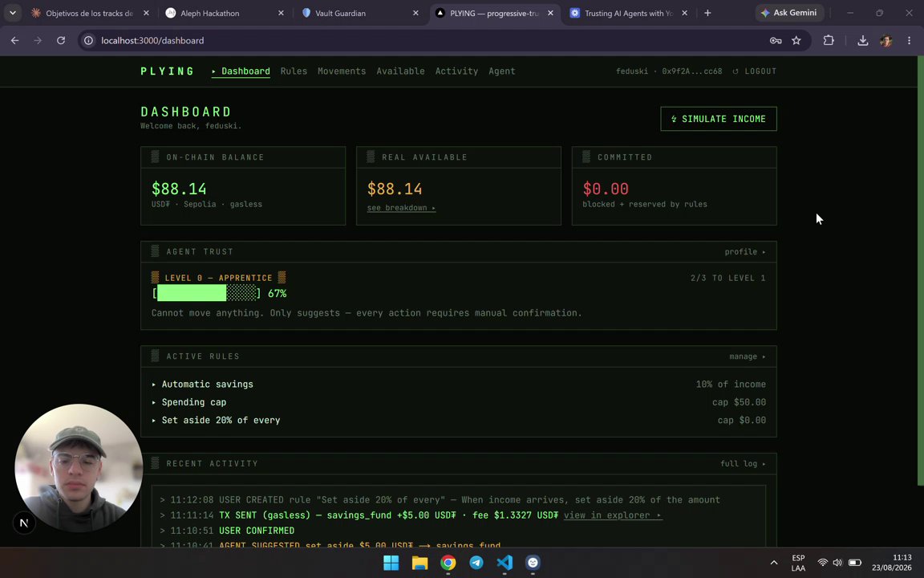Image resolution: width=924 pixels, height=578 pixels.
Task: Open Google Chrome from the taskbar
Action: click(x=448, y=563)
